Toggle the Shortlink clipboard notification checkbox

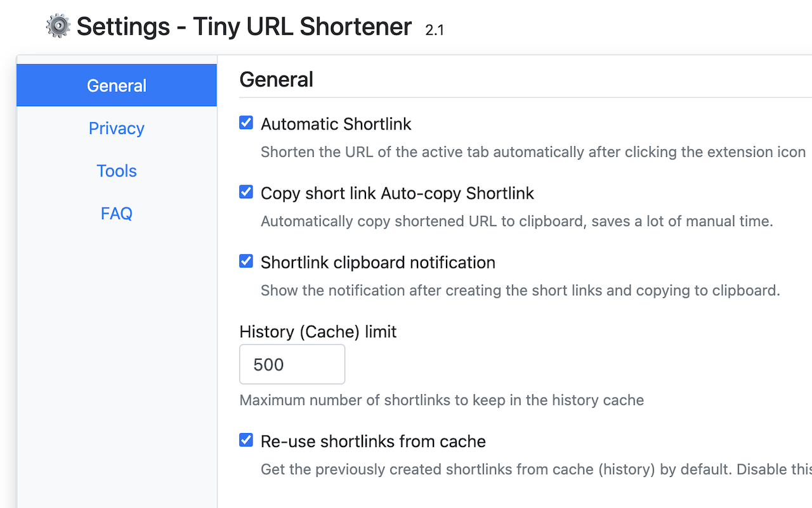click(246, 260)
